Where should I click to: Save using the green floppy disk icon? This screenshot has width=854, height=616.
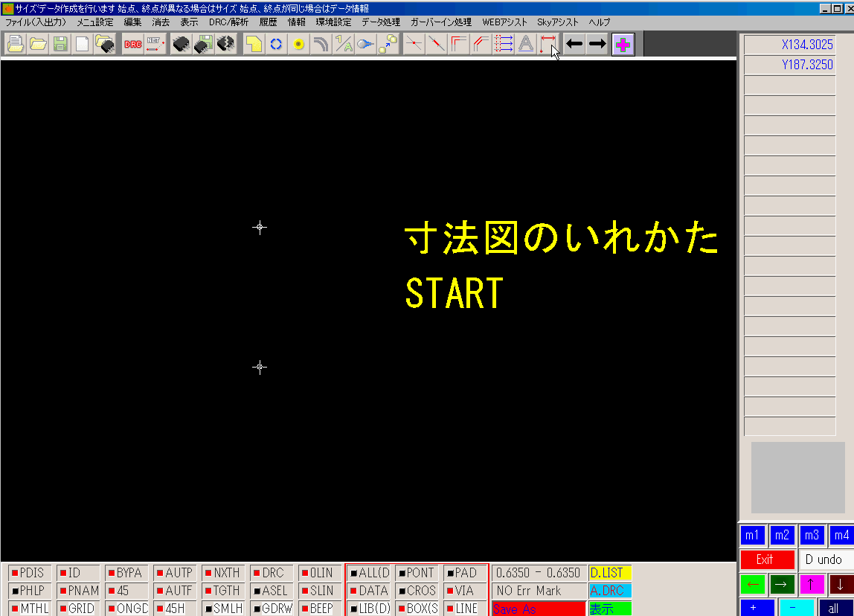(x=60, y=44)
